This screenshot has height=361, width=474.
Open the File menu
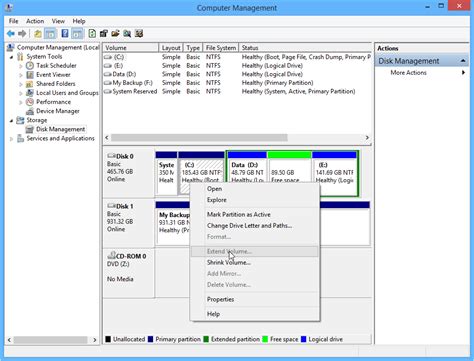pyautogui.click(x=14, y=21)
